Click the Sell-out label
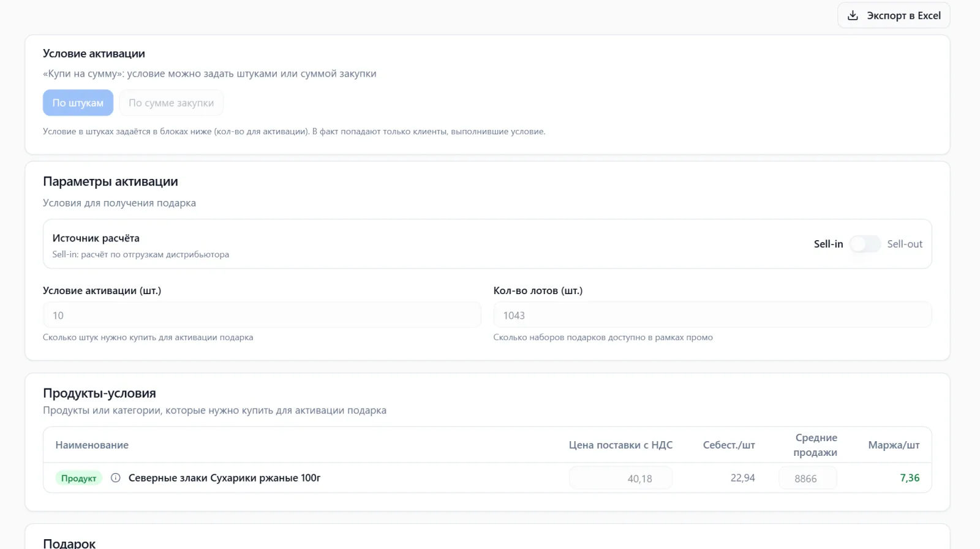 tap(905, 244)
